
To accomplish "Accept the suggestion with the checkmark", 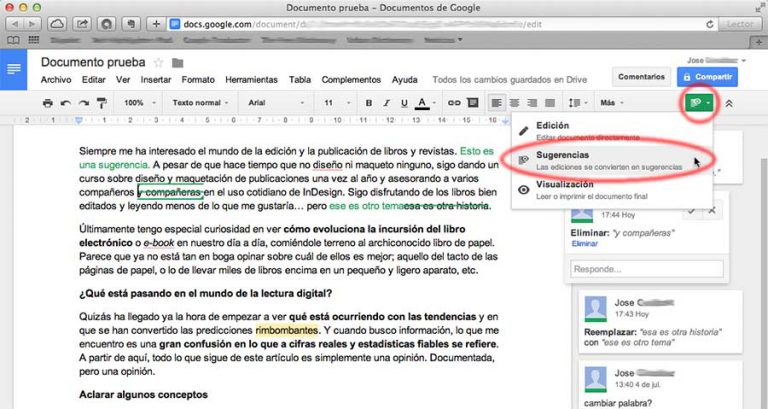I will (x=691, y=211).
